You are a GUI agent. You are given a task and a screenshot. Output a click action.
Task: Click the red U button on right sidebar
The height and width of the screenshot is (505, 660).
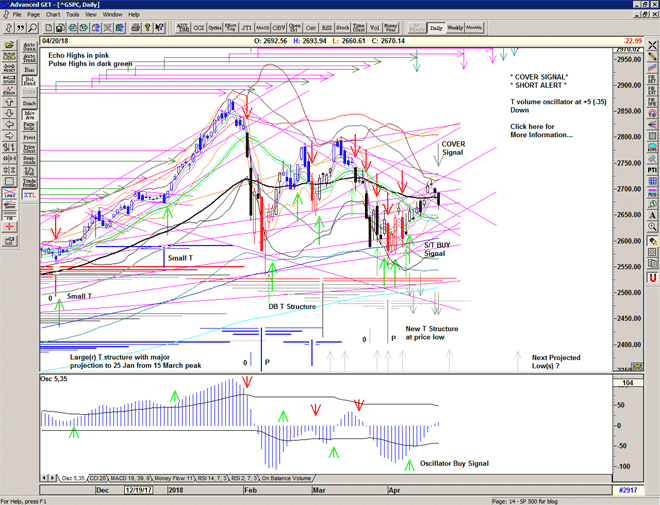652,277
